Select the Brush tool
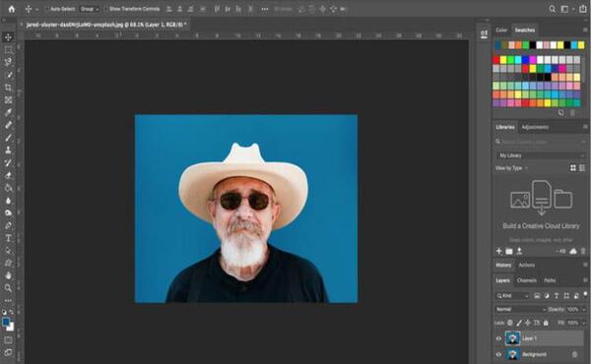This screenshot has height=364, width=591. click(8, 138)
